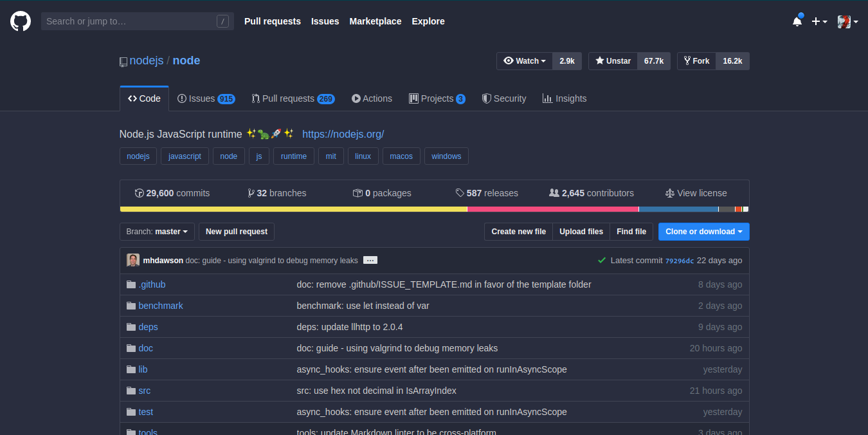Switch to the Insights tab
Screen dimensions: 868x435
[x=564, y=98]
